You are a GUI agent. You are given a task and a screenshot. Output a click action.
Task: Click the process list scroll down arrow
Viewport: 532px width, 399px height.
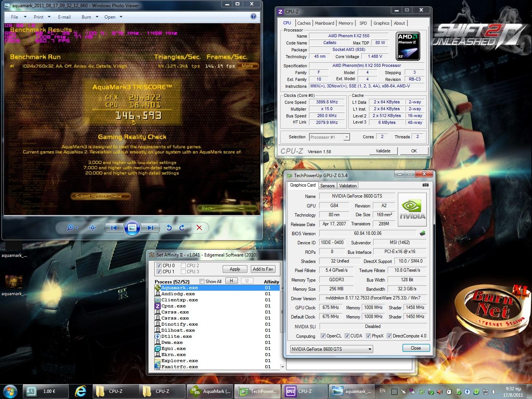[x=282, y=367]
